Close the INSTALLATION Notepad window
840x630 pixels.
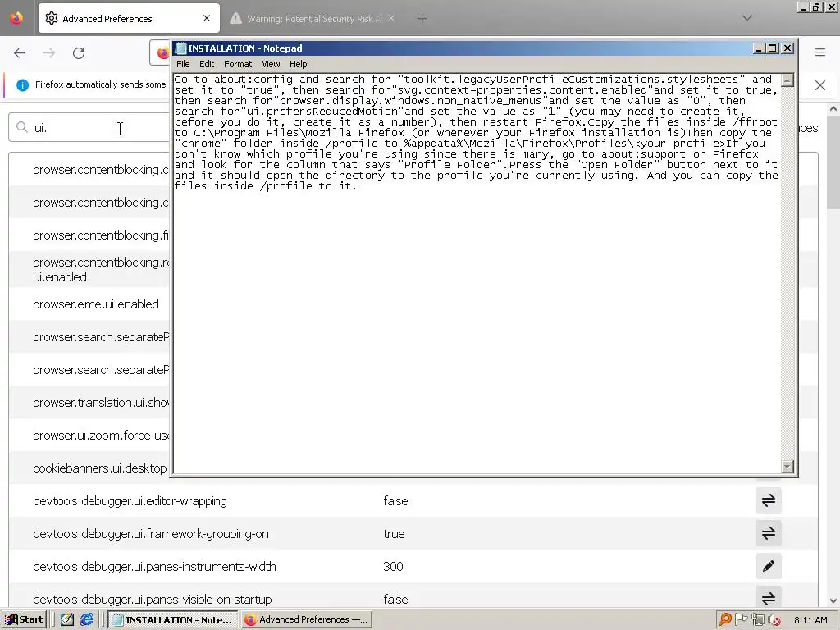pos(787,48)
